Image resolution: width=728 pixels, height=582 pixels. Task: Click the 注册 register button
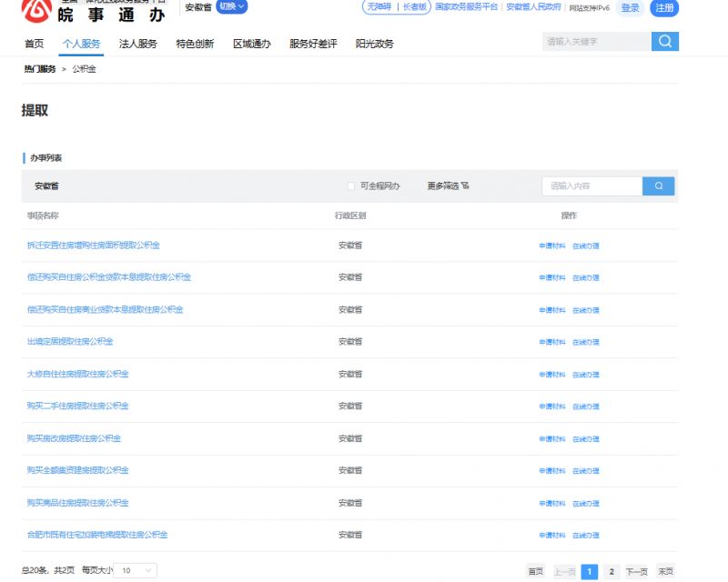pos(664,8)
